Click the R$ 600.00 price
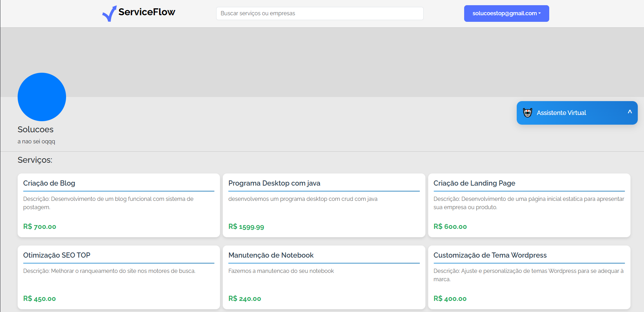 pyautogui.click(x=450, y=226)
